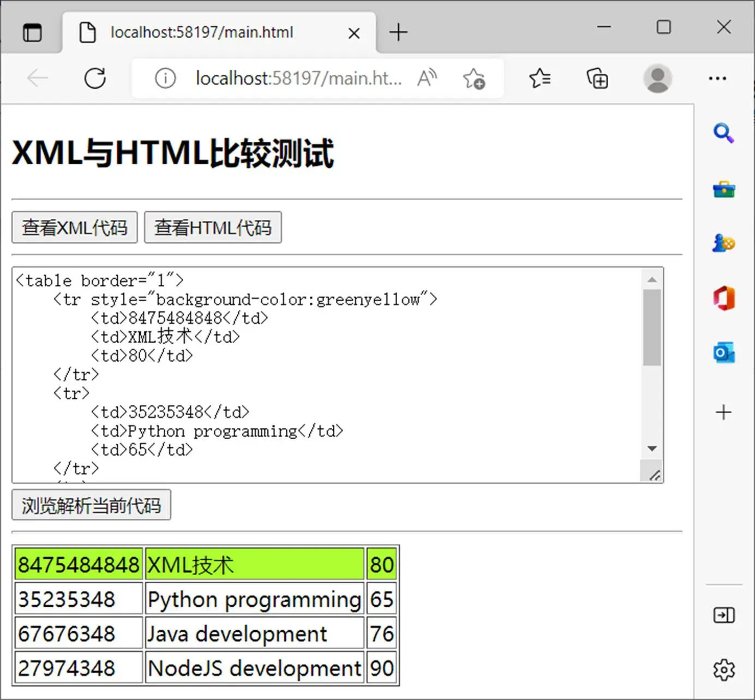Click the 查看HTML代码 button
Image resolution: width=755 pixels, height=700 pixels.
pos(213,228)
